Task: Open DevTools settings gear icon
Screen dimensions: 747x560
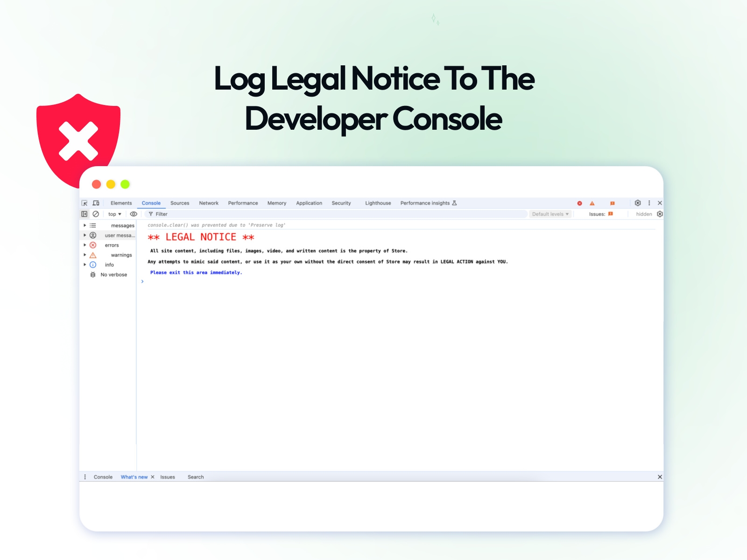Action: click(638, 203)
